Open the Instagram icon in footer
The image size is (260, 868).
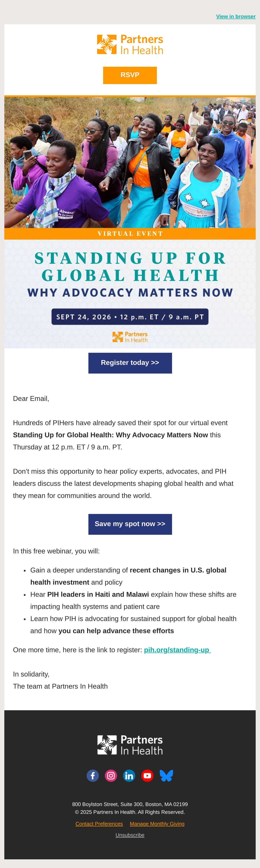click(x=111, y=776)
